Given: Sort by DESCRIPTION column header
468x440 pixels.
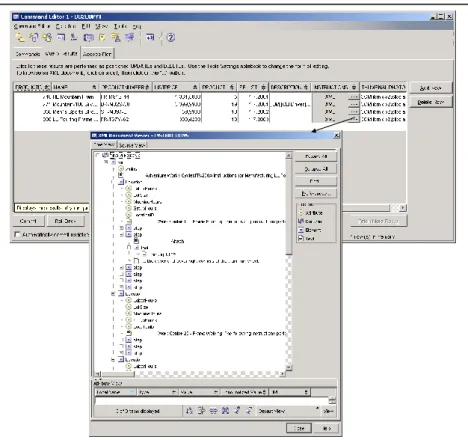Looking at the screenshot, I should pyautogui.click(x=290, y=87).
